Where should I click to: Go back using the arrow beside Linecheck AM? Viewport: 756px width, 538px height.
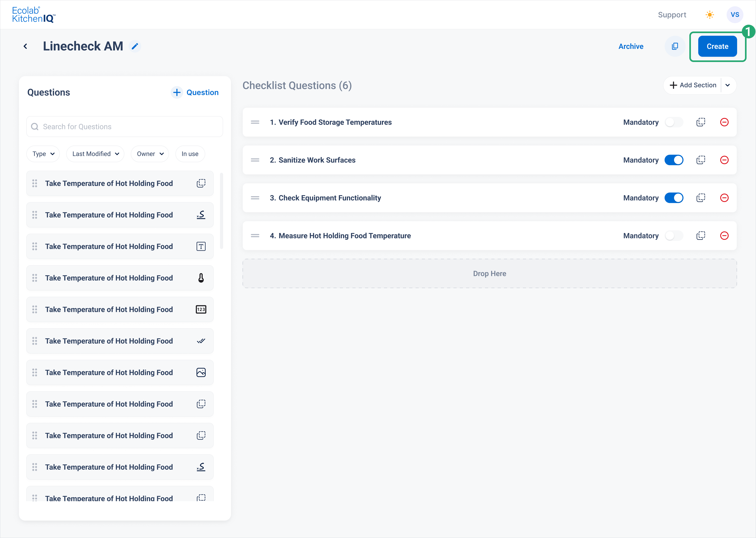25,46
